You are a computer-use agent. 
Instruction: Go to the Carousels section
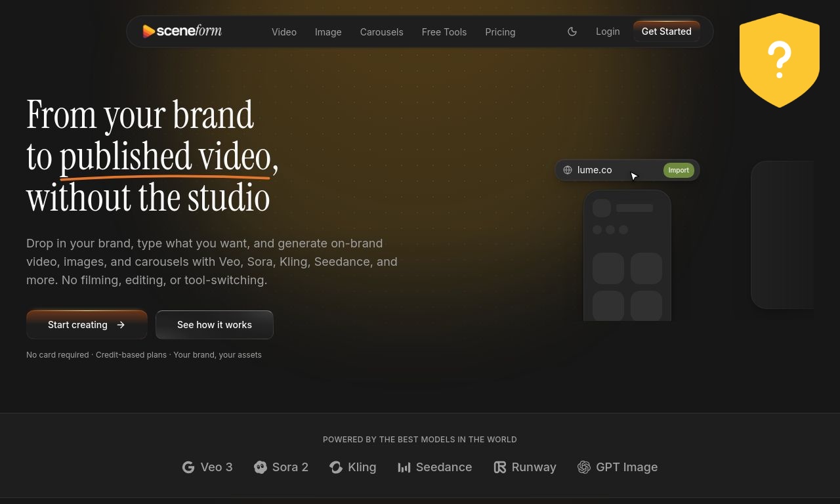pos(382,31)
